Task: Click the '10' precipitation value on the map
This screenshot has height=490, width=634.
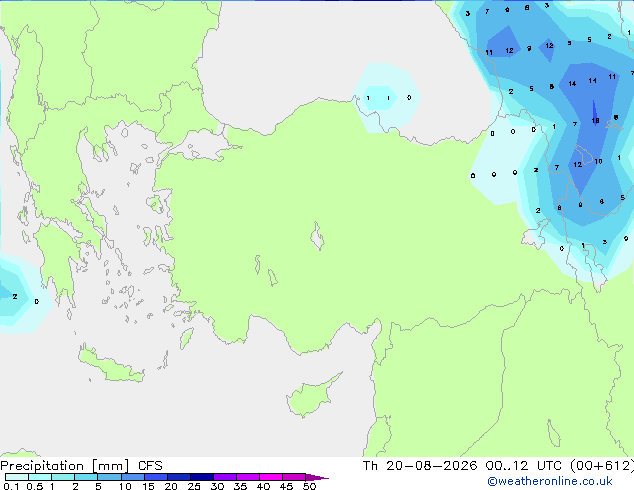Action: coord(598,161)
